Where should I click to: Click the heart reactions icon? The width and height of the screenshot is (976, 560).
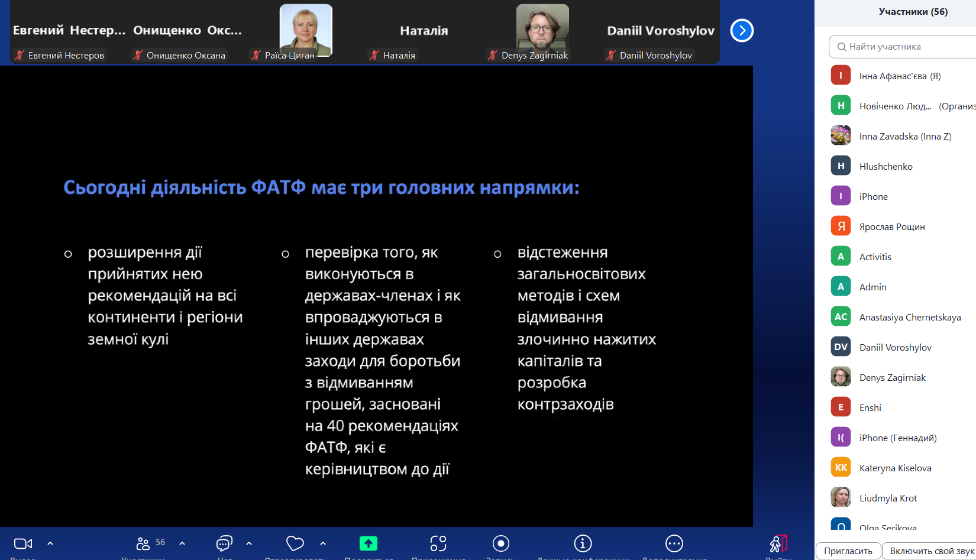pos(295,543)
